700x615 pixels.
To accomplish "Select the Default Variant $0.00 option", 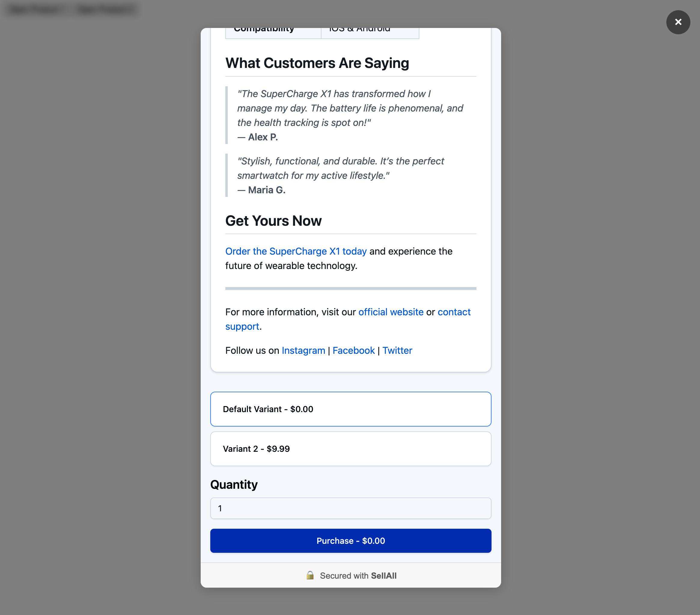I will coord(350,409).
